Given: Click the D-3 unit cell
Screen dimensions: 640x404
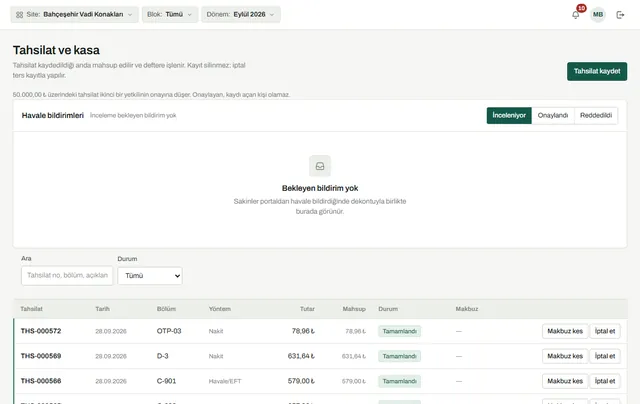Looking at the screenshot, I should point(162,356).
